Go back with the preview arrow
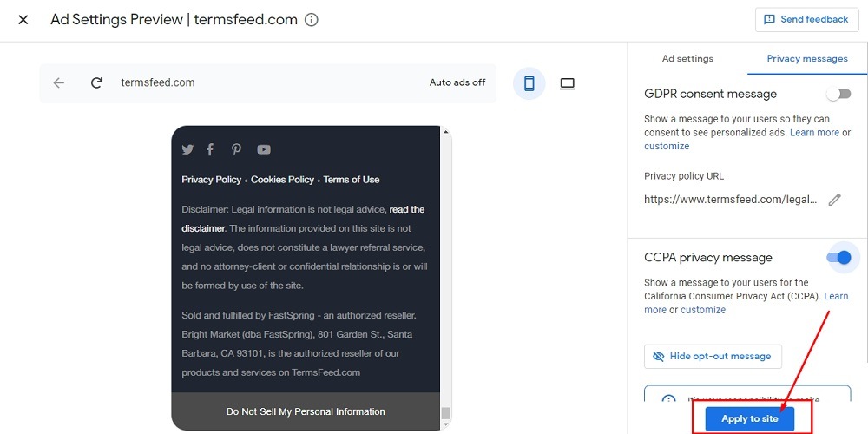 (x=59, y=83)
